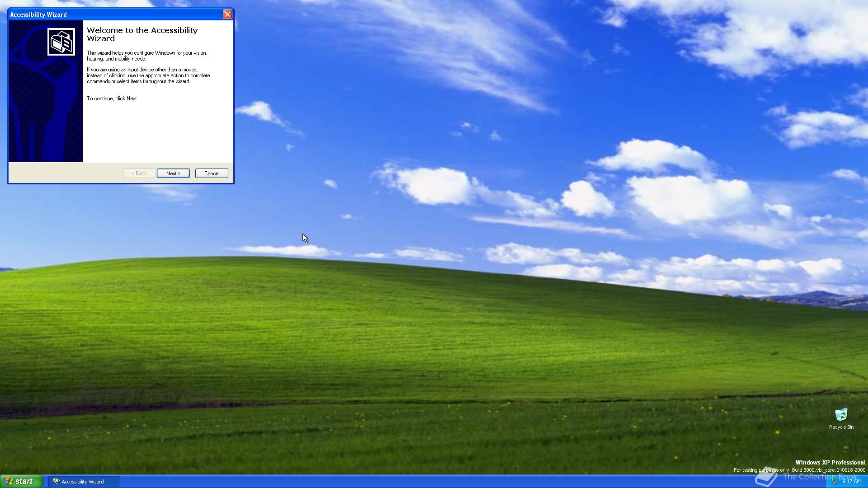Click the green system tray icon
Viewport: 868px width, 488px height.
pos(834,482)
